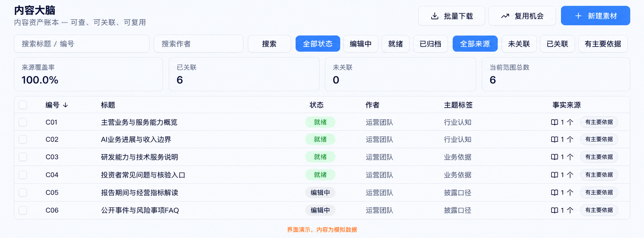Filter by 已关联 source in filter bar
The height and width of the screenshot is (238, 644).
pyautogui.click(x=557, y=44)
